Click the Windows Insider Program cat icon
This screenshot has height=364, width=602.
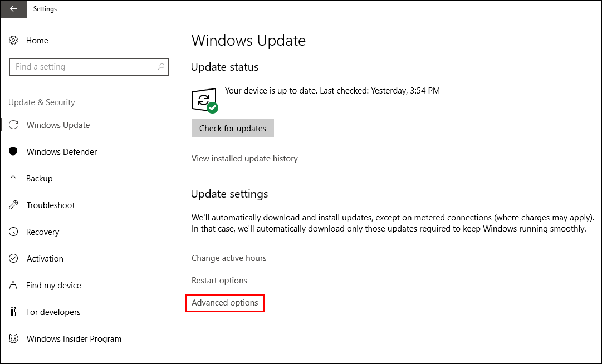[x=13, y=339]
